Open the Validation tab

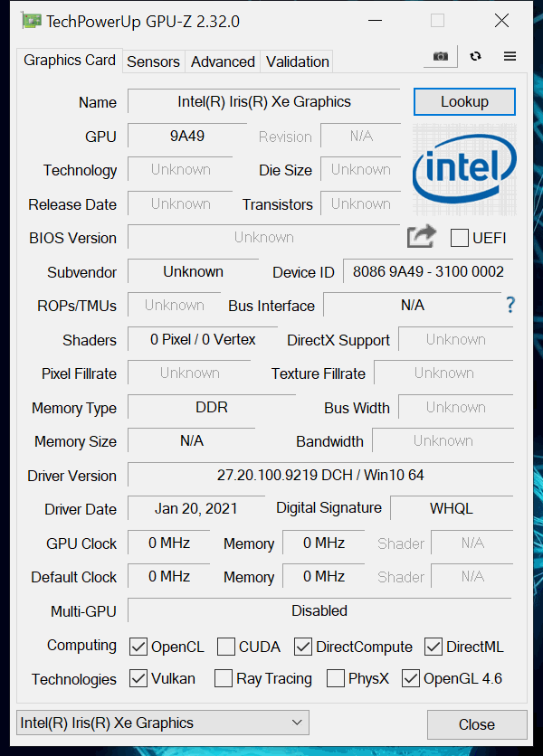[298, 61]
